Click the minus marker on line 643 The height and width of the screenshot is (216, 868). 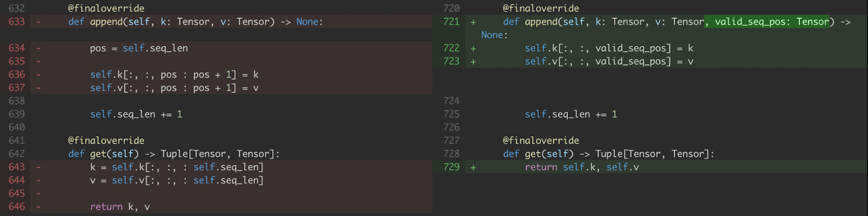[39, 167]
